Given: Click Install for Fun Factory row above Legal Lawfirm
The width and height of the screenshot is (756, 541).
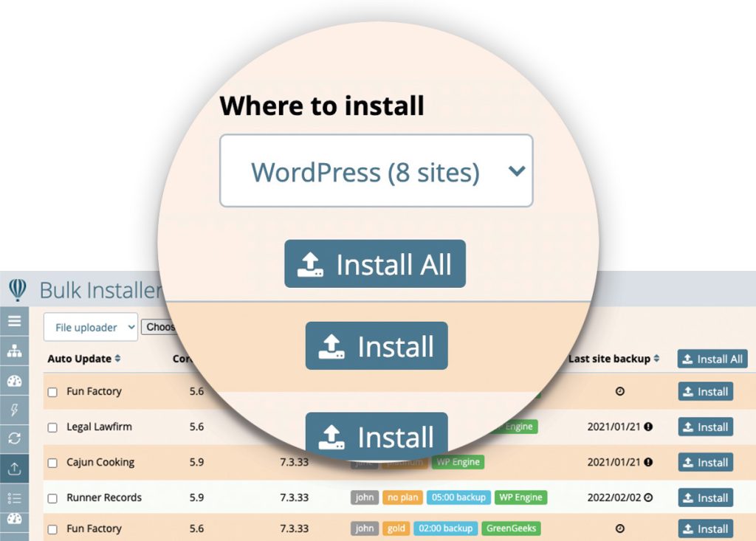Looking at the screenshot, I should [x=705, y=391].
